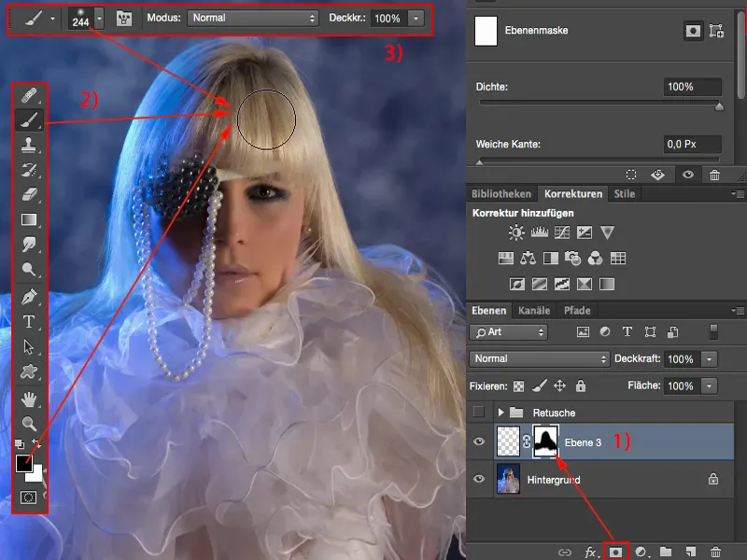Select the Spot Healing Brush tool
The image size is (747, 560).
coord(29,96)
